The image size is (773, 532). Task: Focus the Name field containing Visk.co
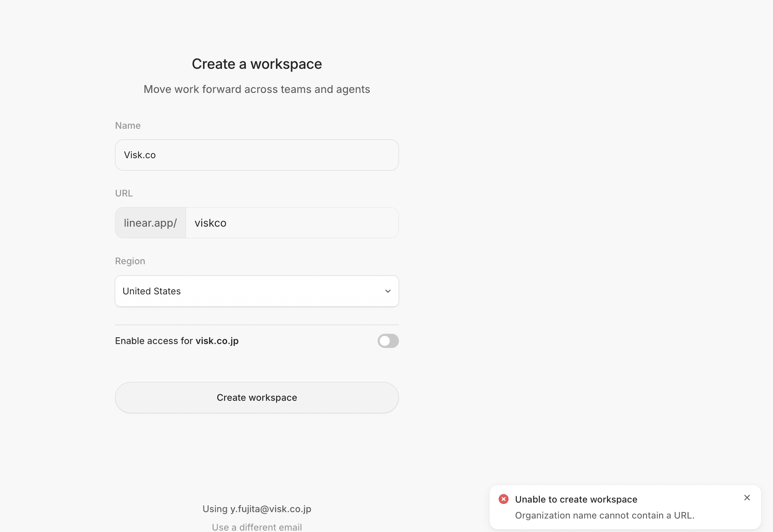[257, 155]
